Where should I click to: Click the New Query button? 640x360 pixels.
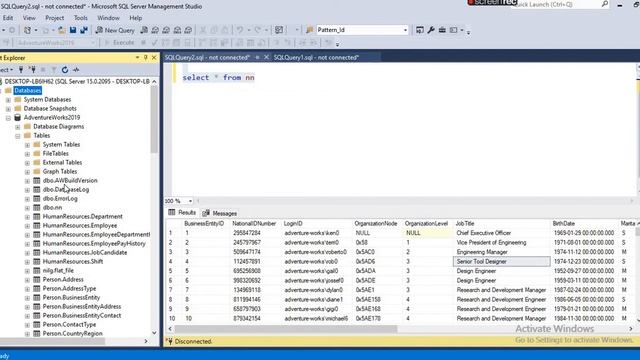click(115, 30)
